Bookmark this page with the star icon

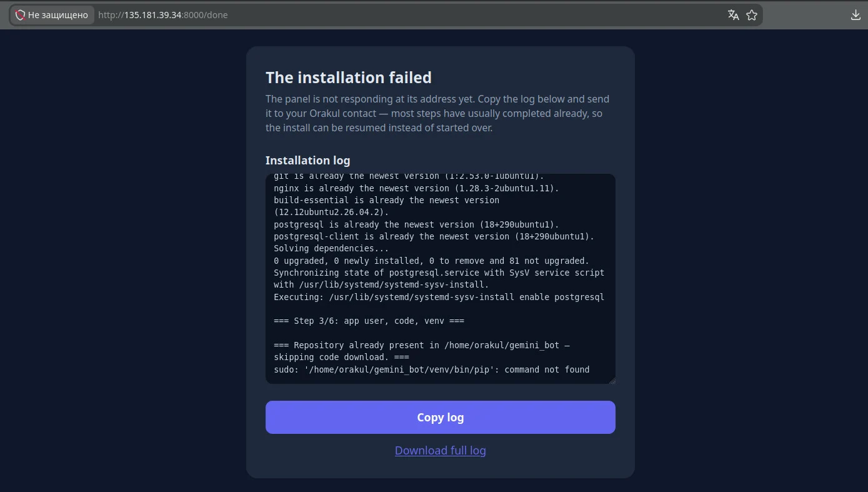pos(752,15)
